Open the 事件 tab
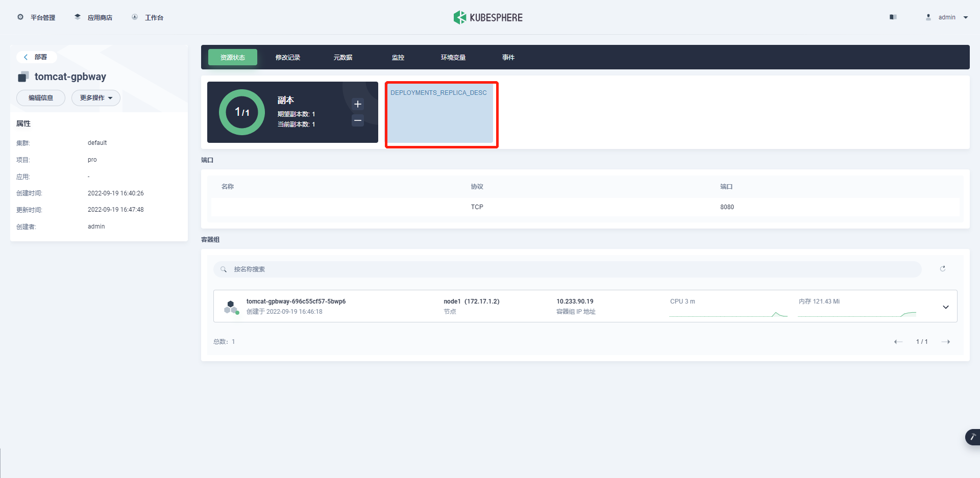 pyautogui.click(x=508, y=57)
